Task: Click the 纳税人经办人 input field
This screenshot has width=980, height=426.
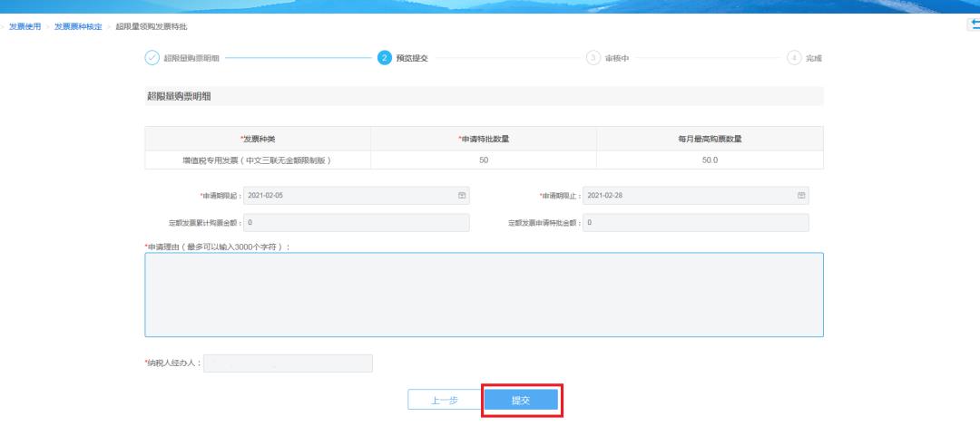Action: 288,363
